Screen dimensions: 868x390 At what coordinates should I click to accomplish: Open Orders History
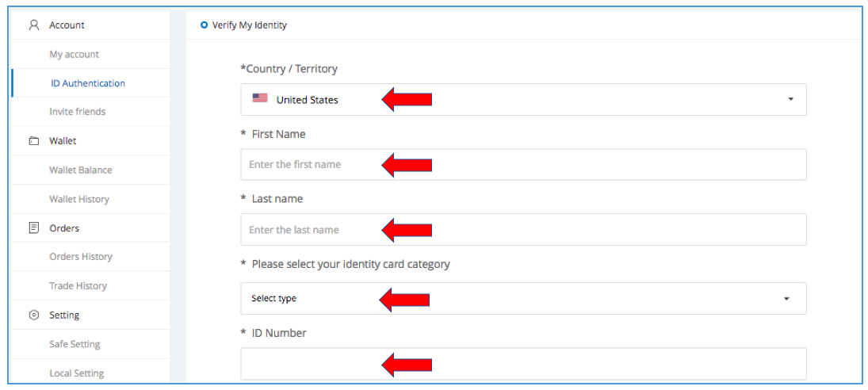pos(81,257)
